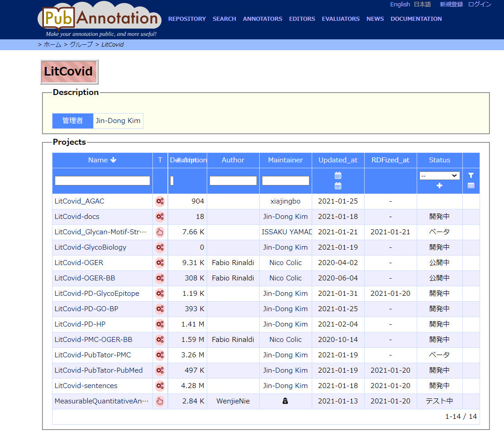Go to the DOCUMENTATION menu item

416,19
